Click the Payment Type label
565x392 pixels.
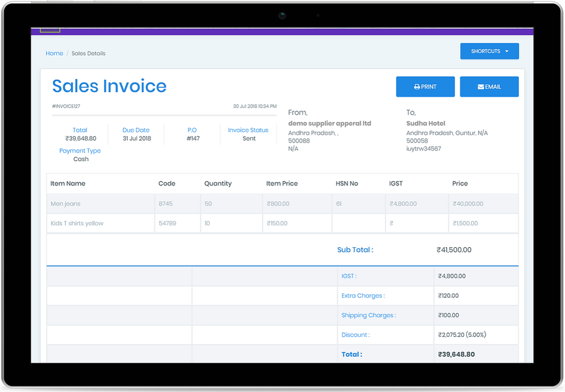80,151
